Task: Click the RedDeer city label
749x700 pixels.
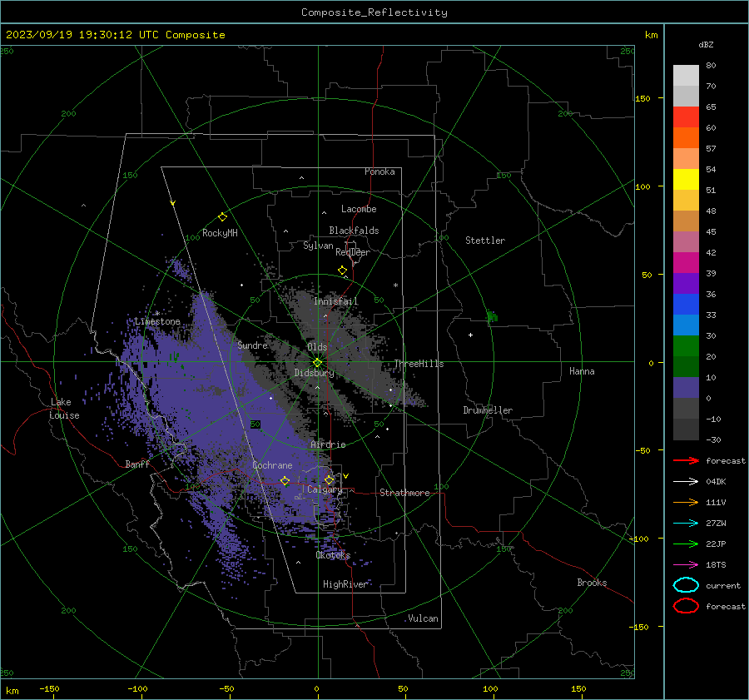Action: point(353,252)
